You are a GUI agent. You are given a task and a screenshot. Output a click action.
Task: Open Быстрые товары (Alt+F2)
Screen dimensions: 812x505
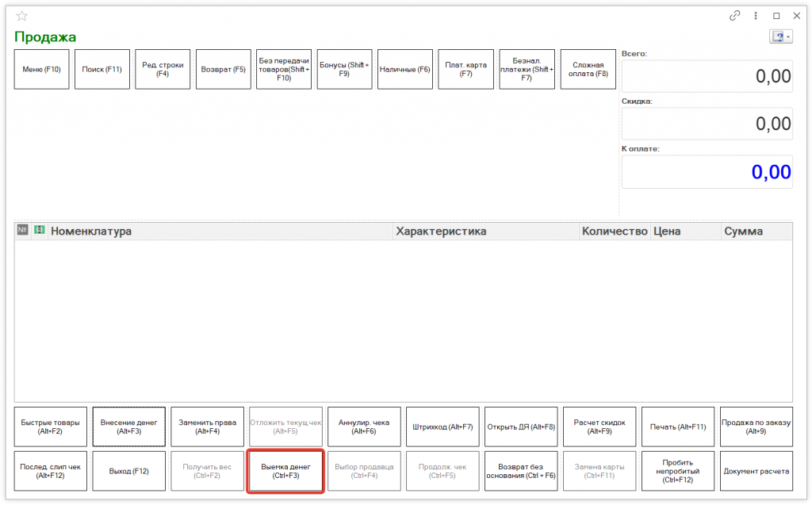point(50,427)
